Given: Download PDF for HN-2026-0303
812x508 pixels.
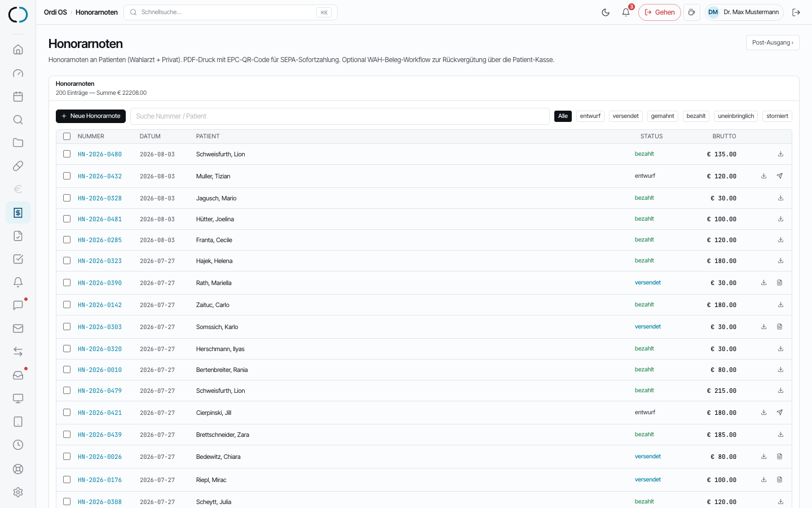Looking at the screenshot, I should point(764,327).
